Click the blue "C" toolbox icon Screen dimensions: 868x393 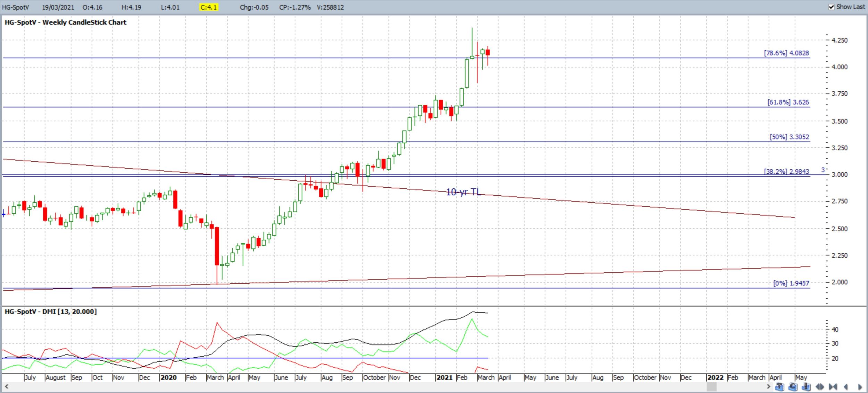pyautogui.click(x=793, y=386)
